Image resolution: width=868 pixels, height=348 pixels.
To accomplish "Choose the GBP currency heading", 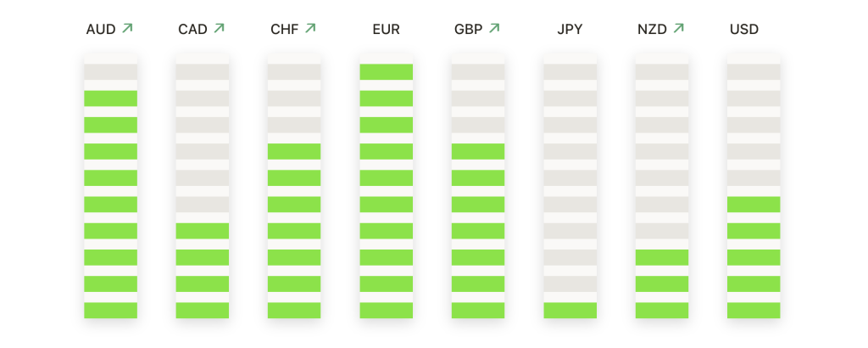I will coord(468,30).
